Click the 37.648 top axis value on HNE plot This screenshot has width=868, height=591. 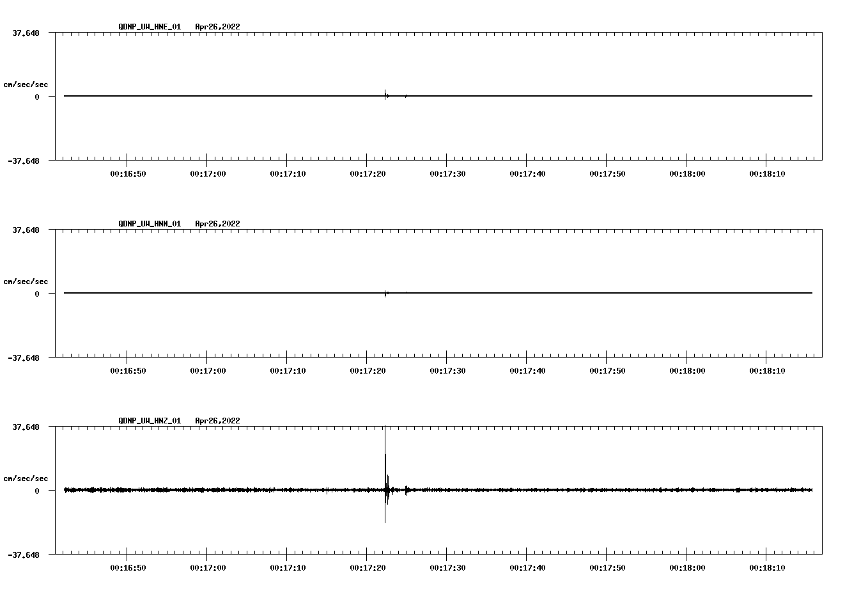coord(26,33)
